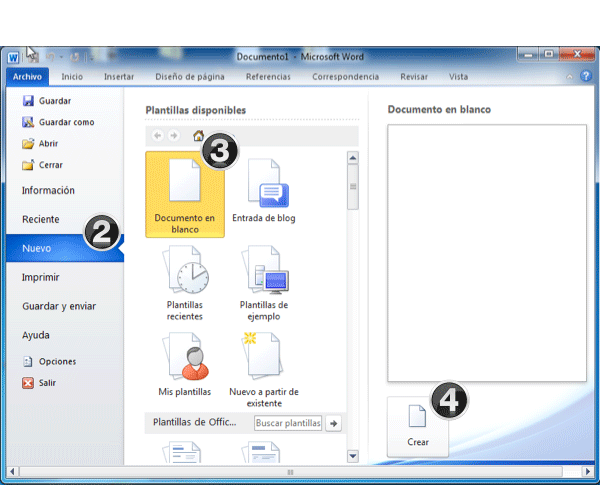Open Guardar y enviar
Image resolution: width=600 pixels, height=485 pixels.
click(x=59, y=306)
